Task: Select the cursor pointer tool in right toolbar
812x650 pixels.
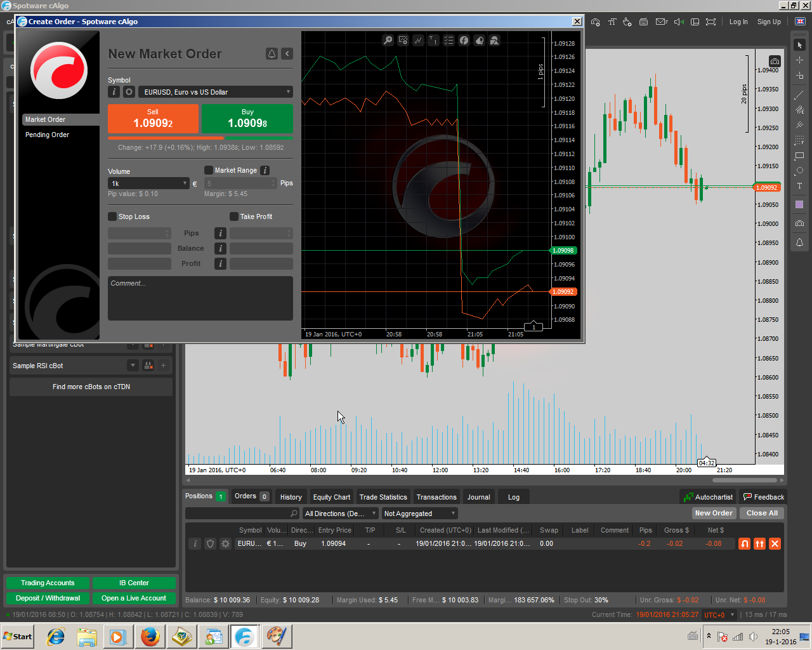Action: click(799, 45)
